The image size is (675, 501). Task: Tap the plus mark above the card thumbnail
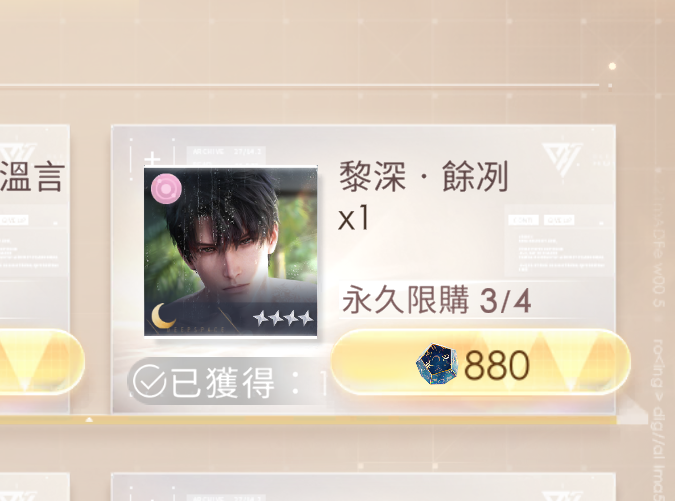(x=153, y=158)
